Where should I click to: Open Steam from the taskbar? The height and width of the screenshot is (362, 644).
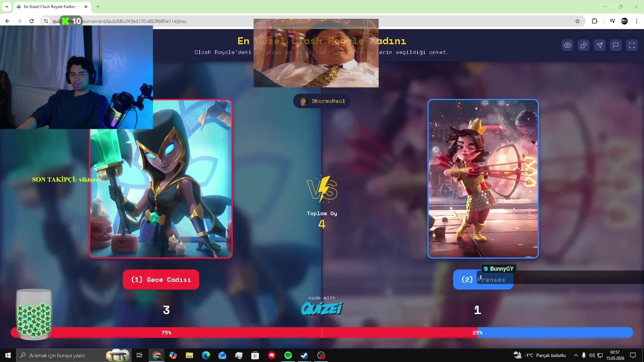pyautogui.click(x=304, y=355)
